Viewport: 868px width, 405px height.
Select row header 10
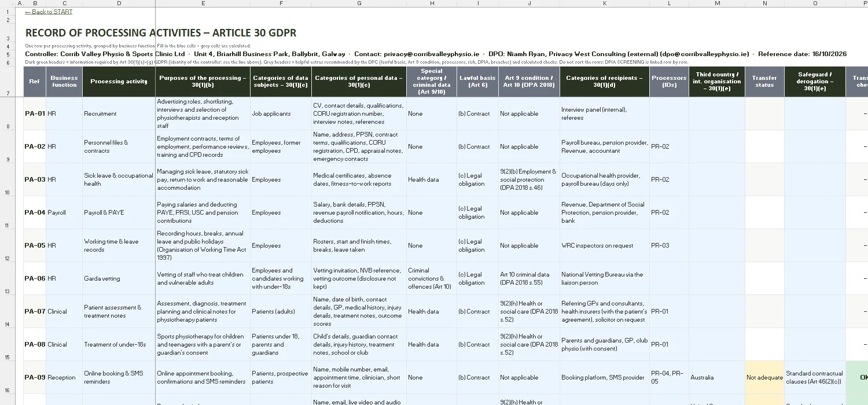8,179
